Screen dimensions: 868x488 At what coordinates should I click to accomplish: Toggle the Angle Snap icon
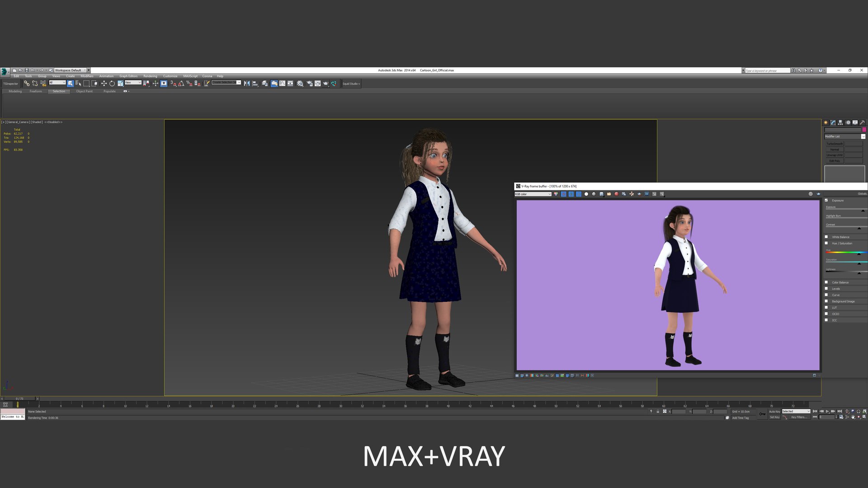(181, 84)
